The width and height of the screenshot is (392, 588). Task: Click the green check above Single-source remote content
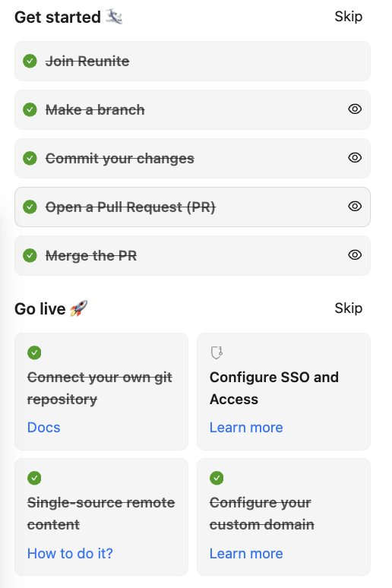click(34, 478)
